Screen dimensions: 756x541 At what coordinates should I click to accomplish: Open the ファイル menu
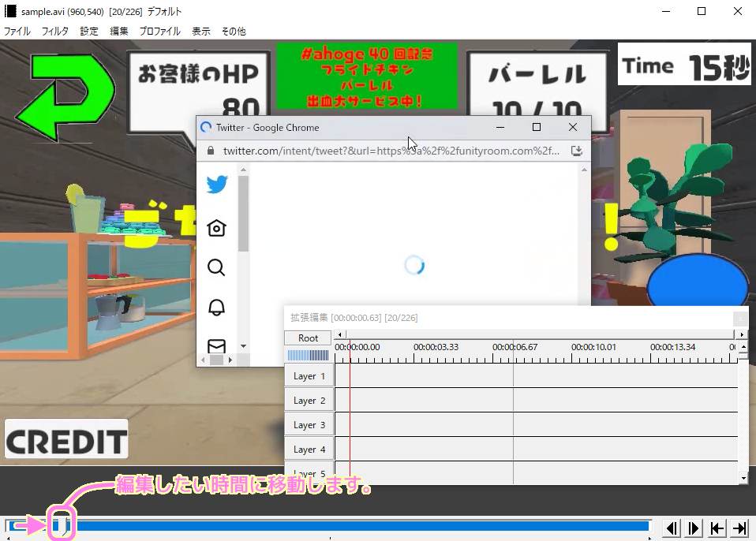[17, 31]
